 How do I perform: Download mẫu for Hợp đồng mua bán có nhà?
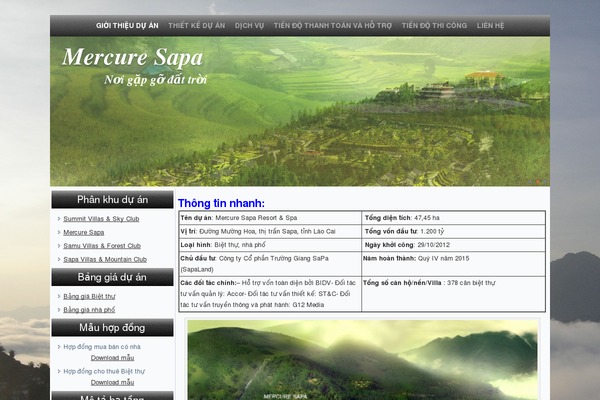tap(112, 358)
